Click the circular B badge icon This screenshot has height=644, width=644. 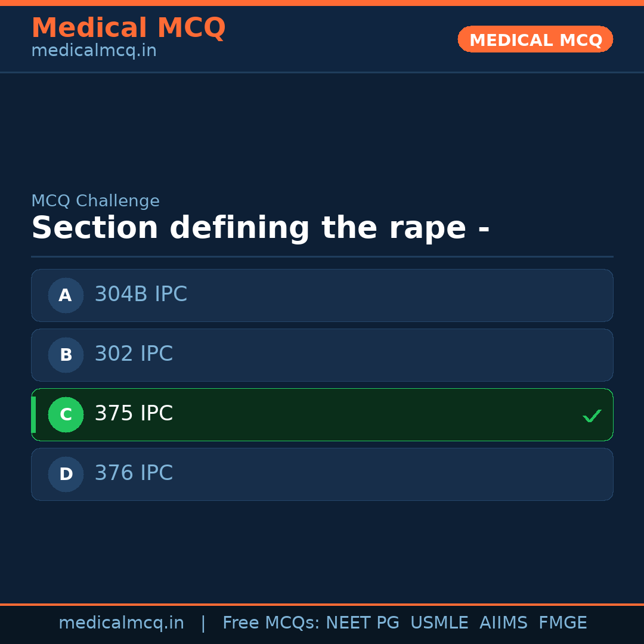(x=66, y=355)
